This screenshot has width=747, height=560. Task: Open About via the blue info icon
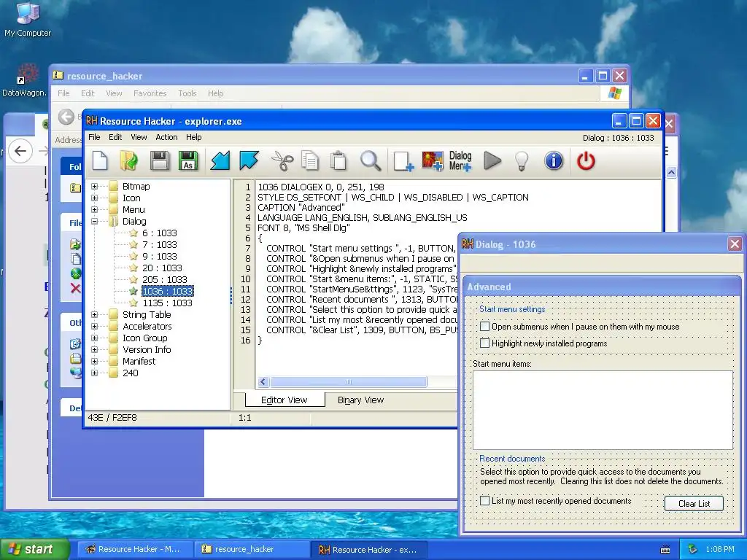pos(554,160)
